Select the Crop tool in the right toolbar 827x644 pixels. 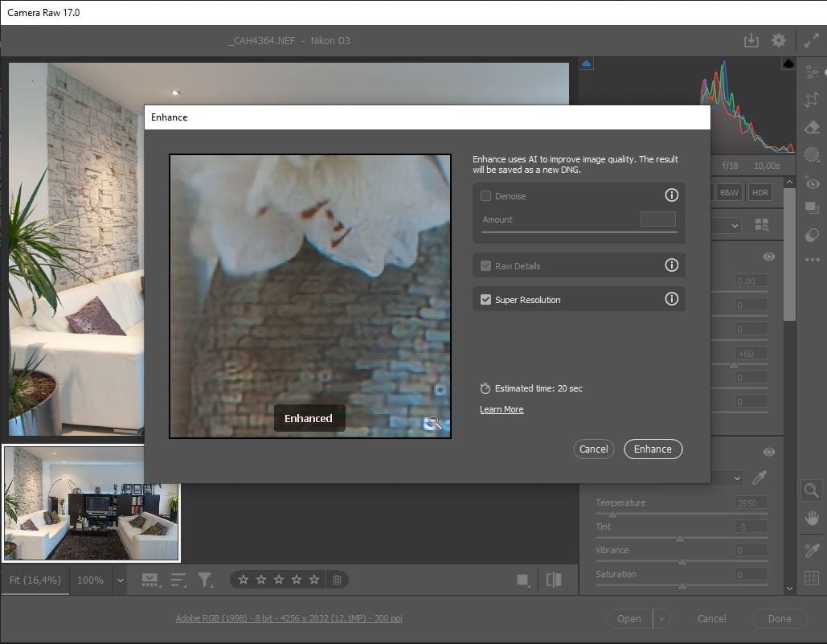click(812, 99)
